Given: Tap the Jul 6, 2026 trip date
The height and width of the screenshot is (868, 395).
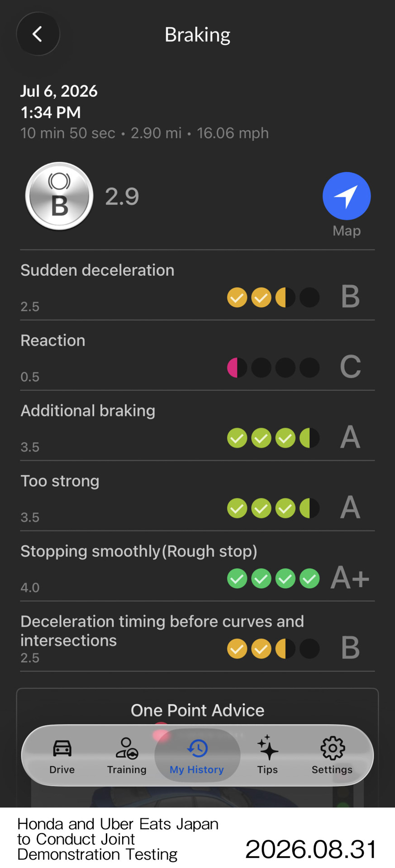Looking at the screenshot, I should (59, 91).
